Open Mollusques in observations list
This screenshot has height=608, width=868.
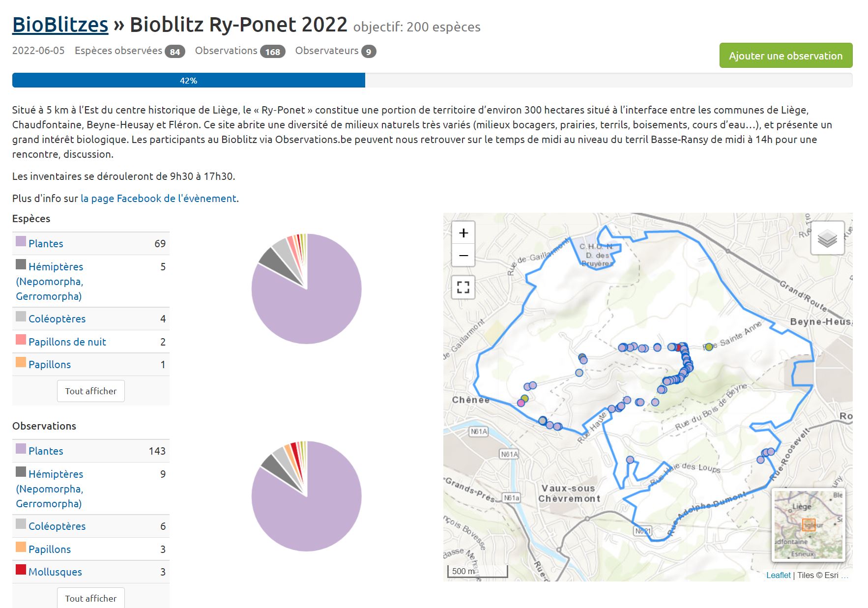(55, 572)
